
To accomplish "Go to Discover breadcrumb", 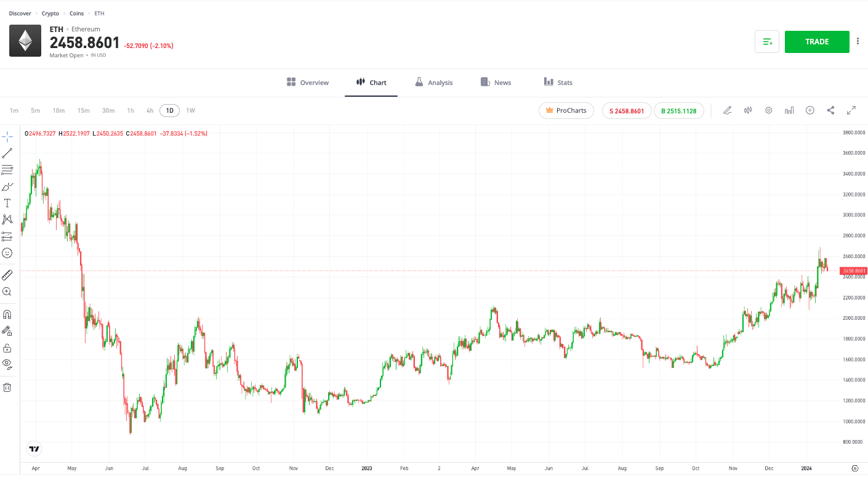I will pyautogui.click(x=20, y=14).
